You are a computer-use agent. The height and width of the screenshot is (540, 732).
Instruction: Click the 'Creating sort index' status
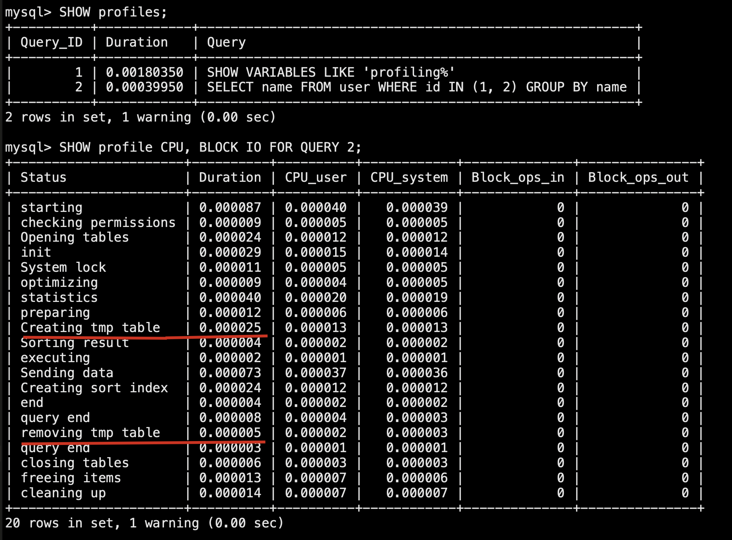coord(94,388)
